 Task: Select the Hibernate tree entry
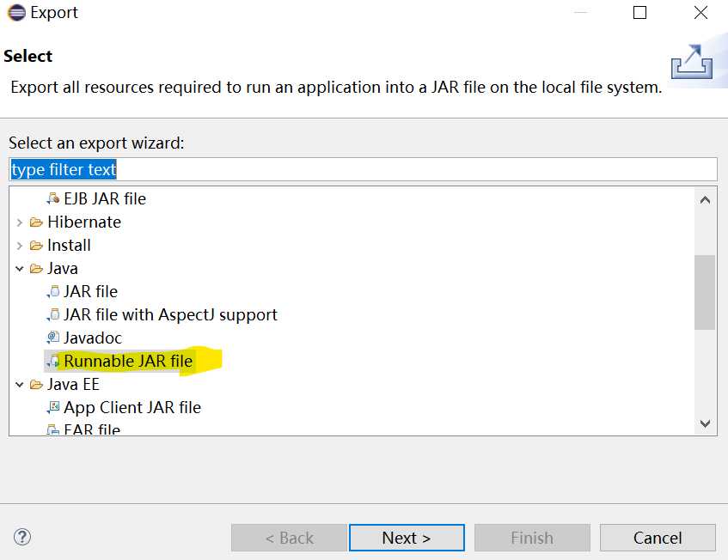pyautogui.click(x=84, y=222)
